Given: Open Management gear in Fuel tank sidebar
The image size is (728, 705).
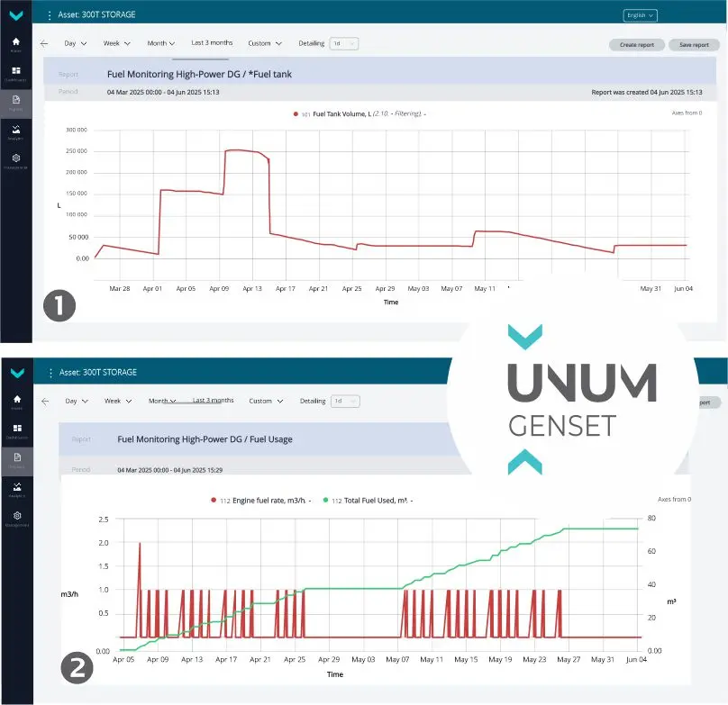Looking at the screenshot, I should 15,160.
